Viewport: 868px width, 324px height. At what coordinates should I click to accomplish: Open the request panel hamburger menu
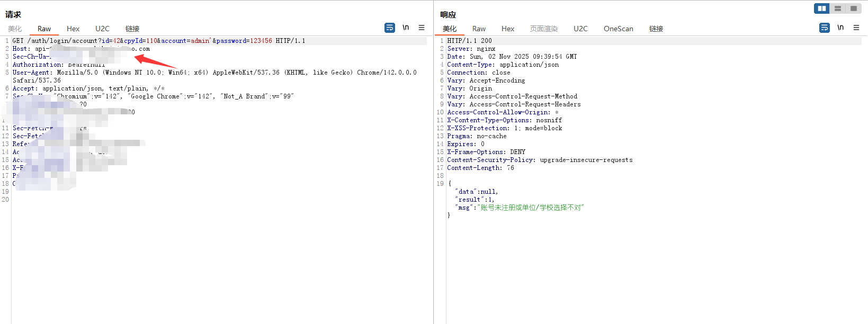pos(422,28)
